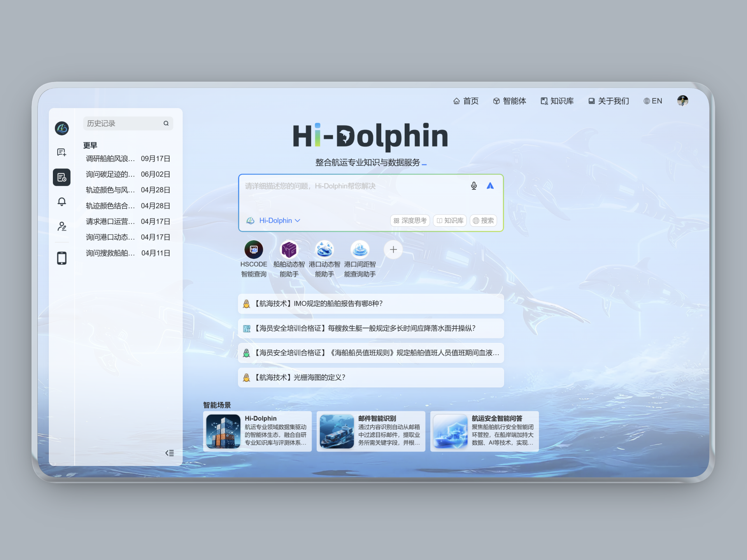Click the plus icon to add agent
This screenshot has width=747, height=560.
tap(393, 250)
